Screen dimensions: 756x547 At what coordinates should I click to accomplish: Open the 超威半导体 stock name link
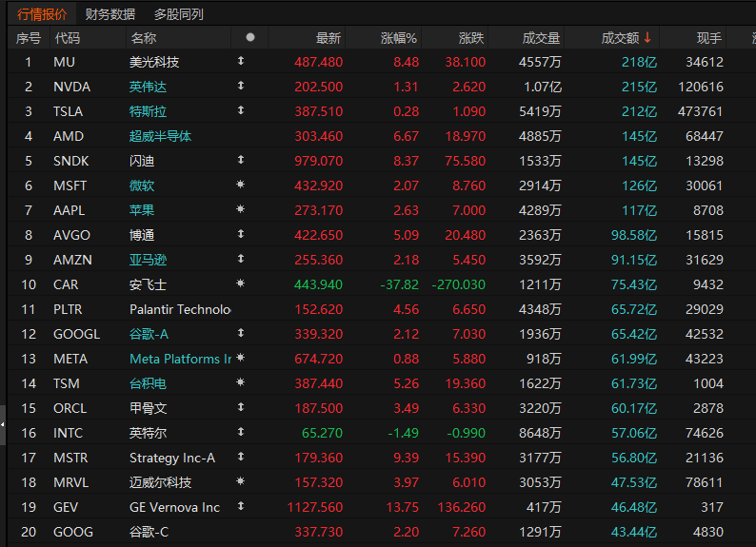pos(160,136)
